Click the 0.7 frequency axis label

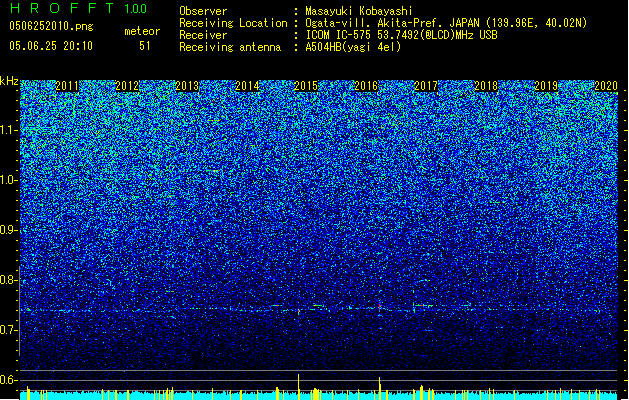(x=8, y=330)
